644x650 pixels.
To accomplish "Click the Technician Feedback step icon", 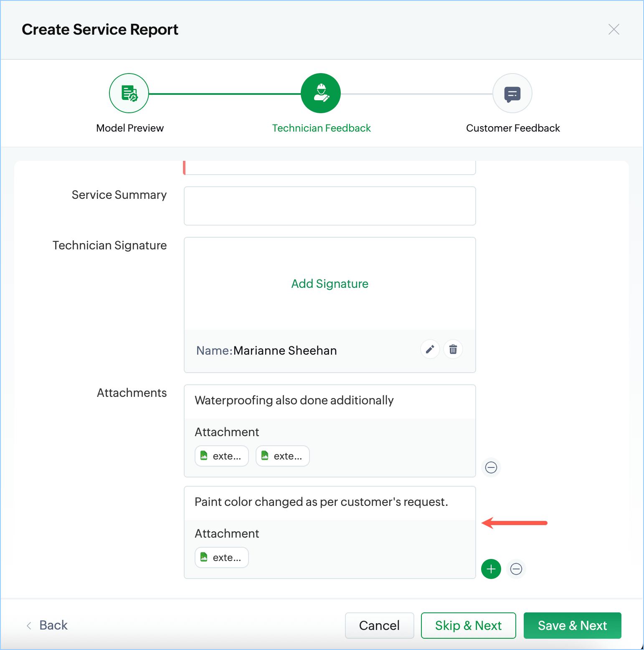I will tap(321, 93).
